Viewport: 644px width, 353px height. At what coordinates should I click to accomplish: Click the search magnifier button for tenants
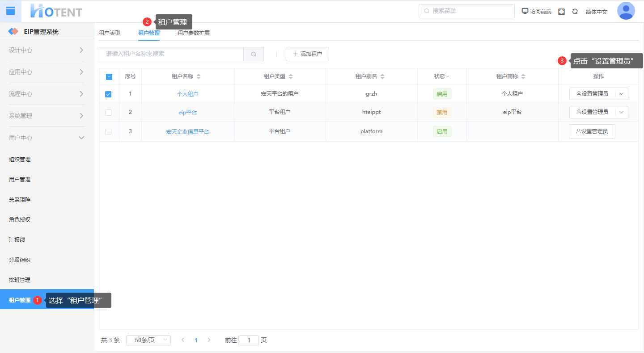(254, 54)
